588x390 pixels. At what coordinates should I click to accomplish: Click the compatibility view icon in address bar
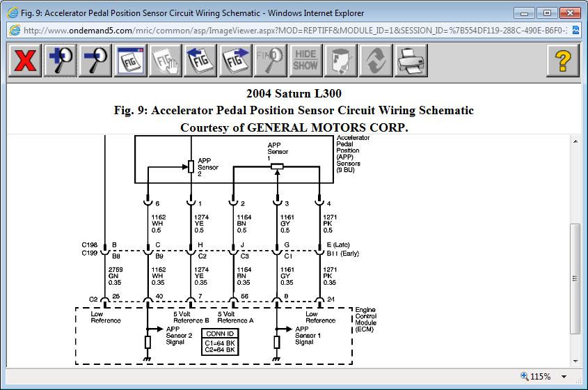pyautogui.click(x=575, y=31)
